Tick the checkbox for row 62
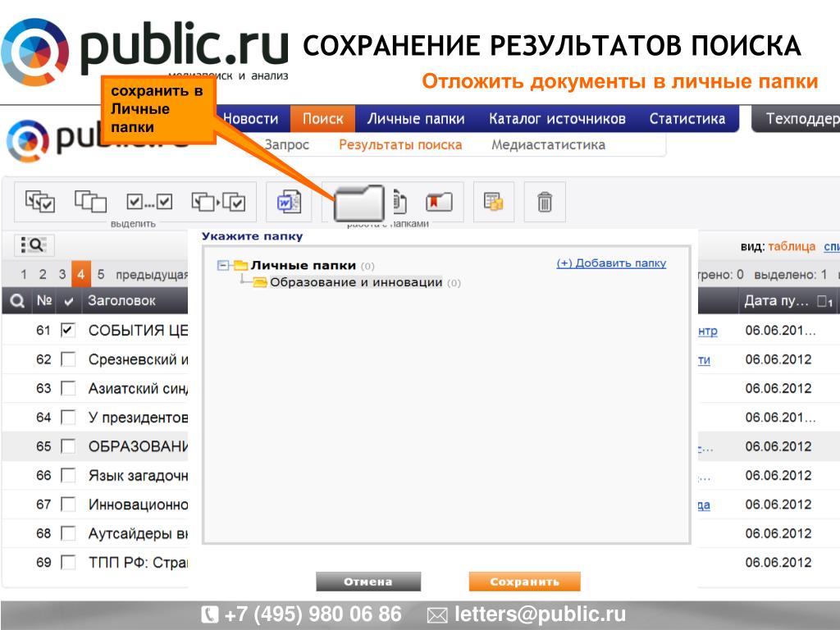The width and height of the screenshot is (840, 630). tap(68, 359)
